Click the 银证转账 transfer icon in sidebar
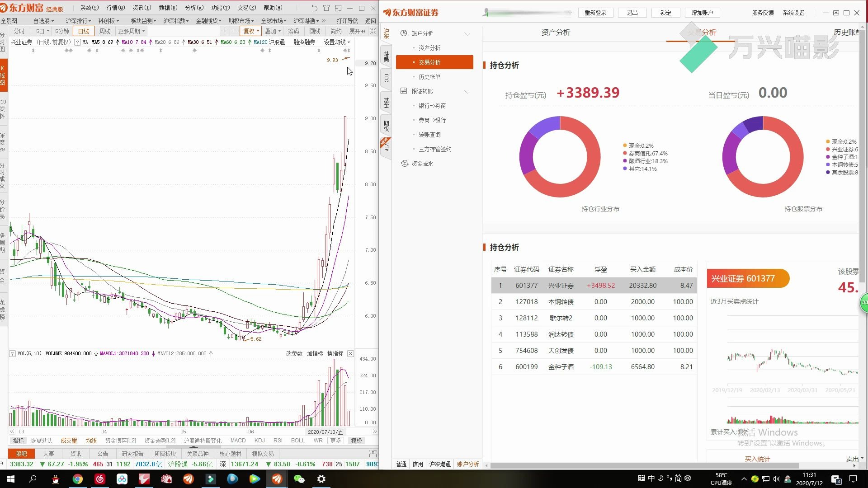 coord(404,91)
